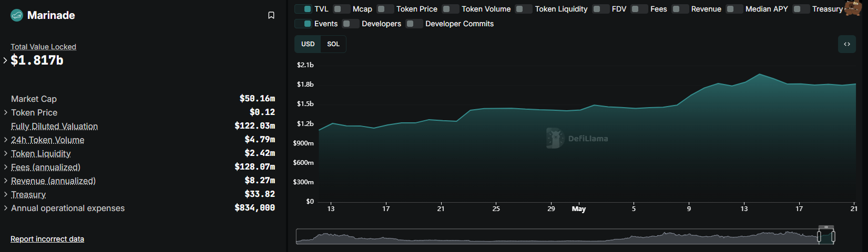Enable the FDV chart series
Image resolution: width=868 pixels, height=252 pixels.
point(601,9)
